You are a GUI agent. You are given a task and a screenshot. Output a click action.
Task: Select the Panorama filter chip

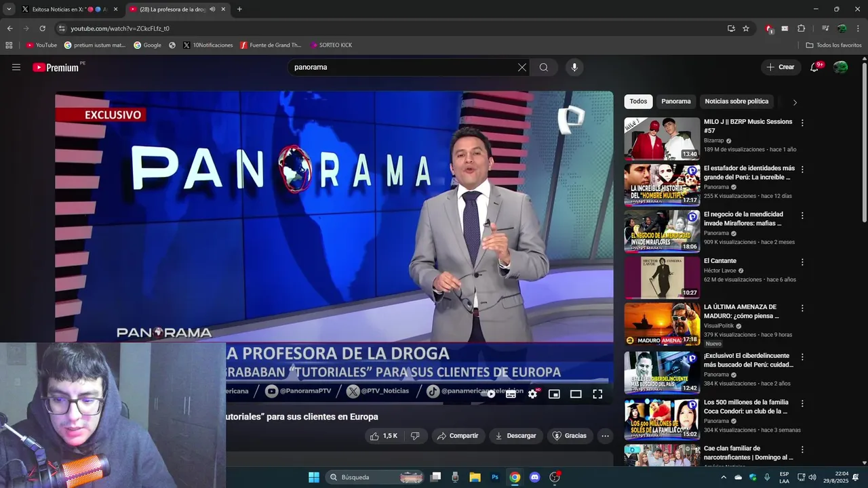click(x=676, y=102)
